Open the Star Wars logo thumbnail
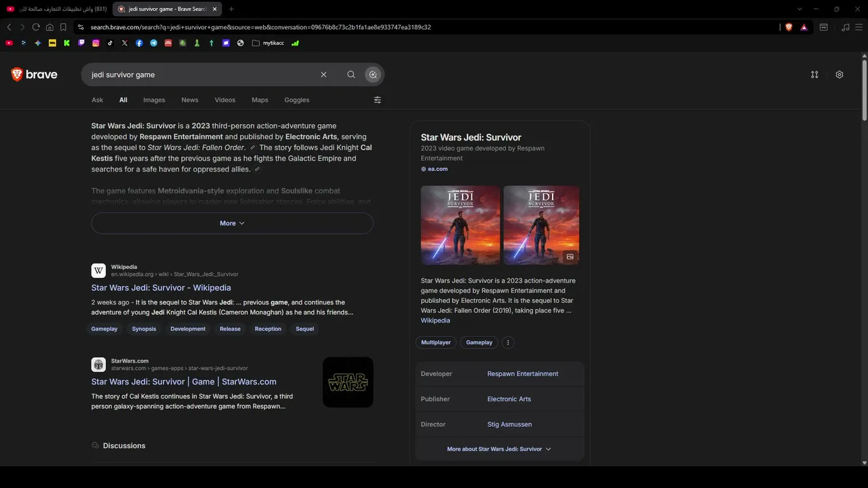Image resolution: width=868 pixels, height=488 pixels. tap(348, 382)
